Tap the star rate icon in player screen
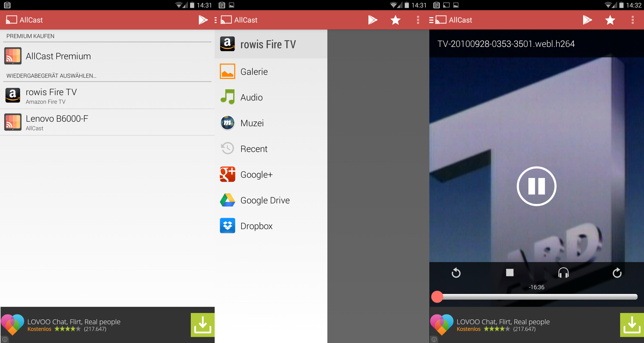Viewport: 644px width, 343px height. point(610,20)
